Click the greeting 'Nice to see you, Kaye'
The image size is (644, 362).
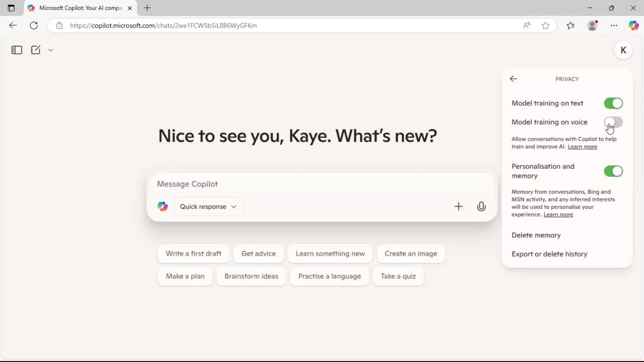click(x=244, y=136)
